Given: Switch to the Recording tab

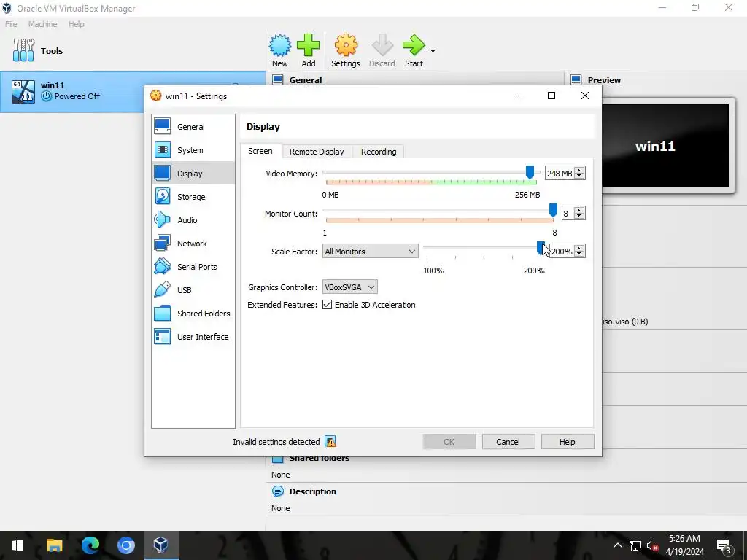Looking at the screenshot, I should point(379,152).
